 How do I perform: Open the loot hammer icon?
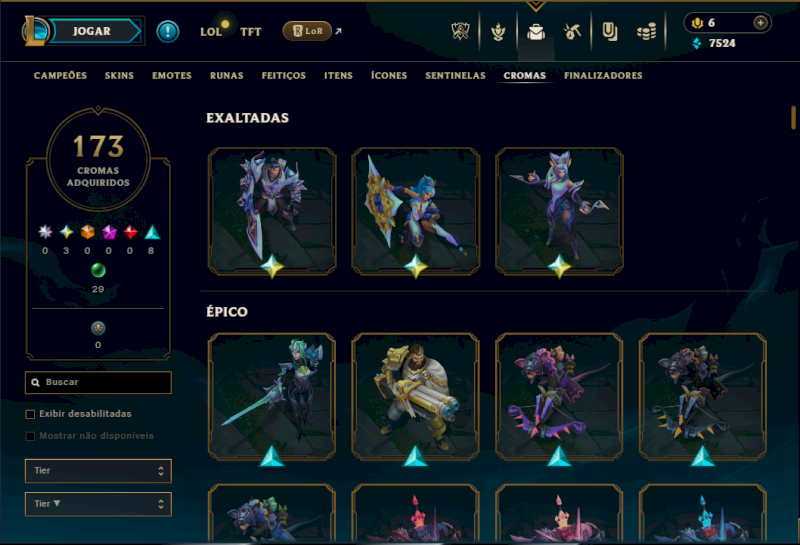coord(572,32)
